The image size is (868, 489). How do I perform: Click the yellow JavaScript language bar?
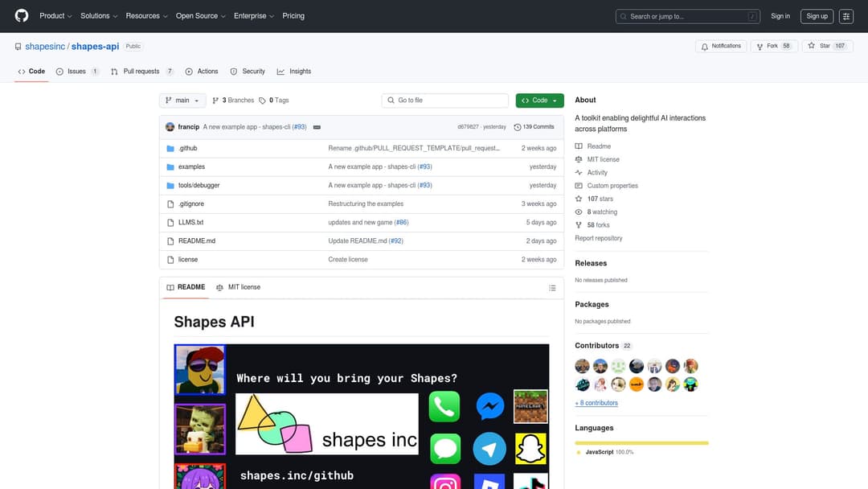pyautogui.click(x=641, y=443)
